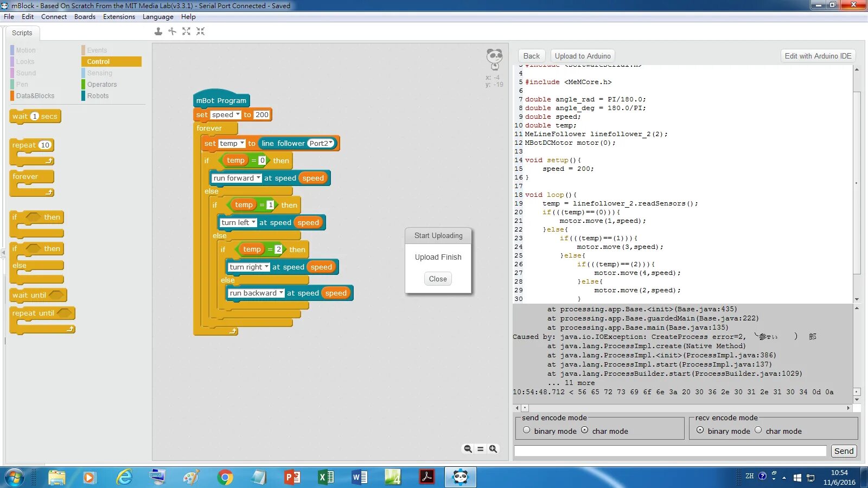Edit the speed value 200 field
This screenshot has width=868, height=488.
[x=262, y=115]
